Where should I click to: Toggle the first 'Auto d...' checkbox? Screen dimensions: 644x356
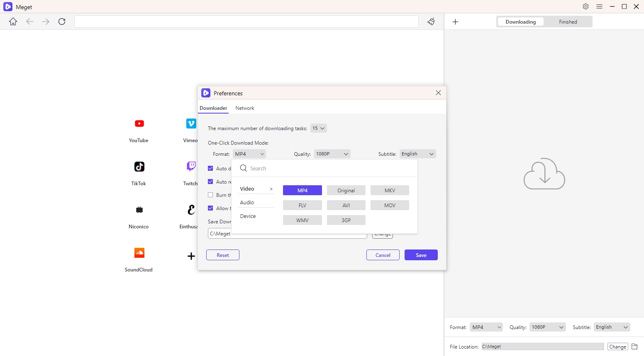point(210,168)
